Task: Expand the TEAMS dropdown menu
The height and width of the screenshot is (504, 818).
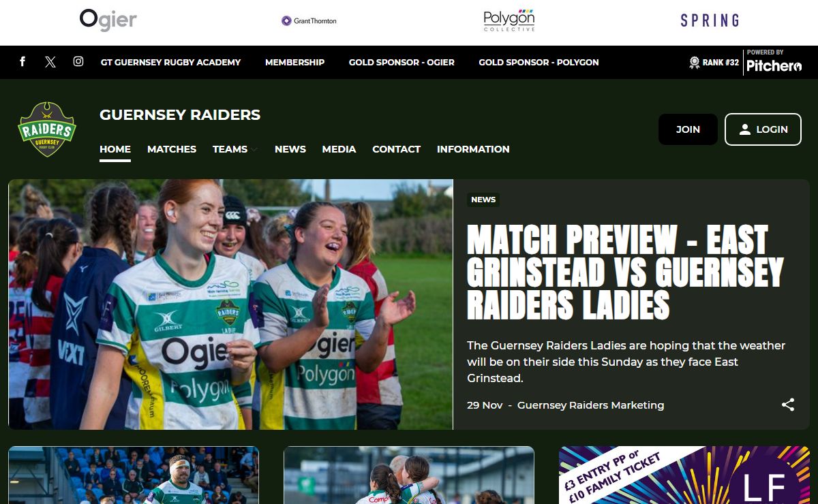Action: point(235,149)
